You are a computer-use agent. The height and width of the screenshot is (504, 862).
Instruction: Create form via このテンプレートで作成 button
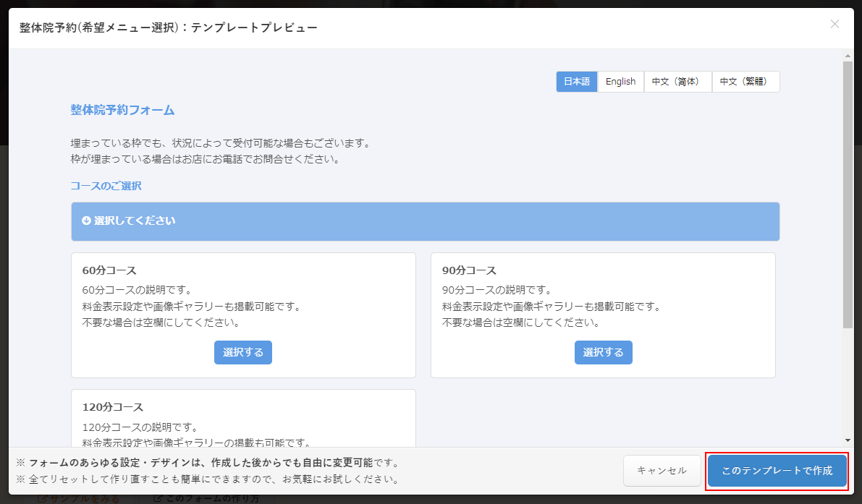pos(777,471)
